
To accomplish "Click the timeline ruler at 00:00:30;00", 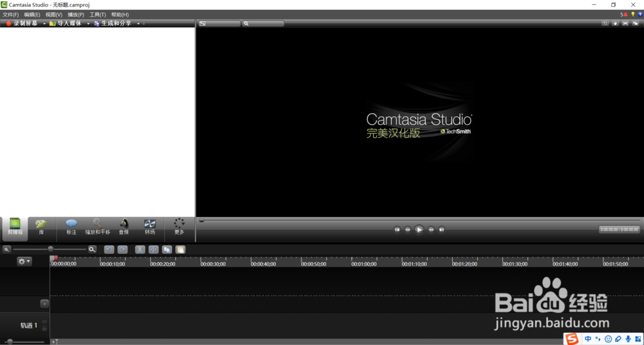I will pyautogui.click(x=213, y=264).
